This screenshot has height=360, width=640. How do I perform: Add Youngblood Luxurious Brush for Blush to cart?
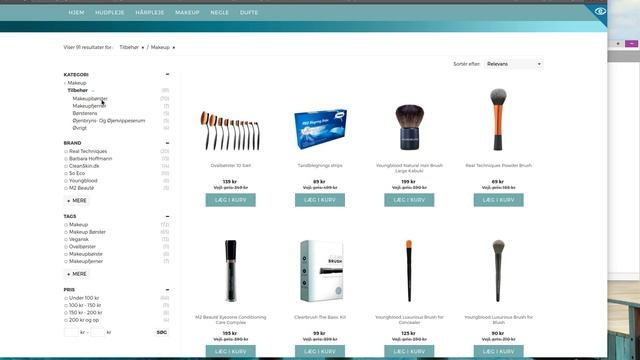coord(498,351)
